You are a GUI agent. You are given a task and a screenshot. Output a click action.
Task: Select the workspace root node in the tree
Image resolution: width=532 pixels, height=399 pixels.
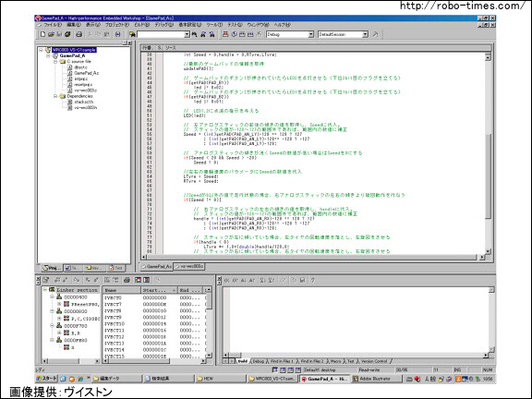click(74, 50)
